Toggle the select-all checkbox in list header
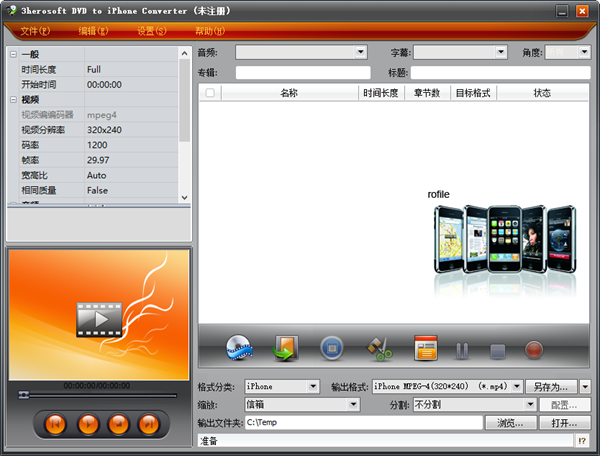600x456 pixels. pos(210,93)
